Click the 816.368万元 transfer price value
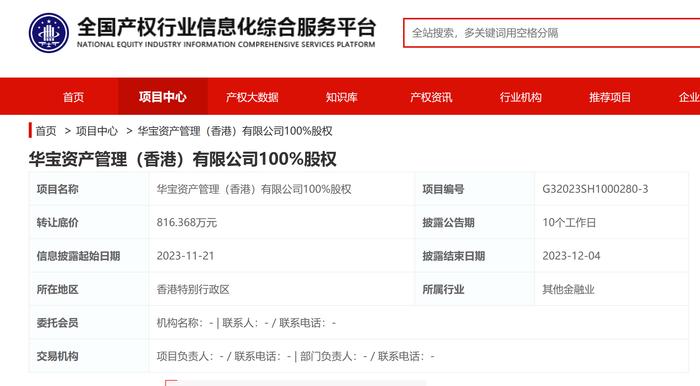Image resolution: width=700 pixels, height=386 pixels. [x=187, y=222]
